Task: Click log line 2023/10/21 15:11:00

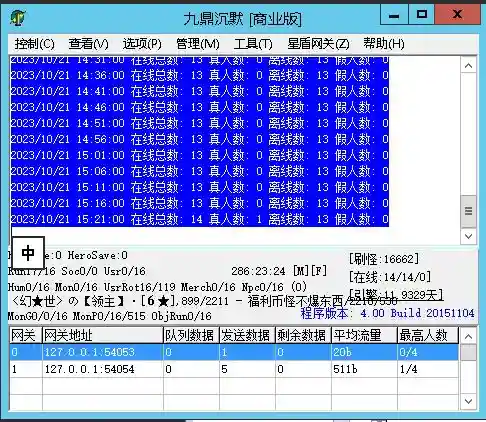Action: click(x=200, y=187)
